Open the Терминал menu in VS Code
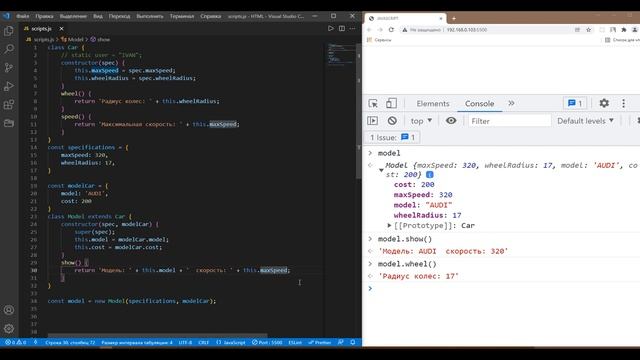The width and height of the screenshot is (640, 360). pos(182,16)
